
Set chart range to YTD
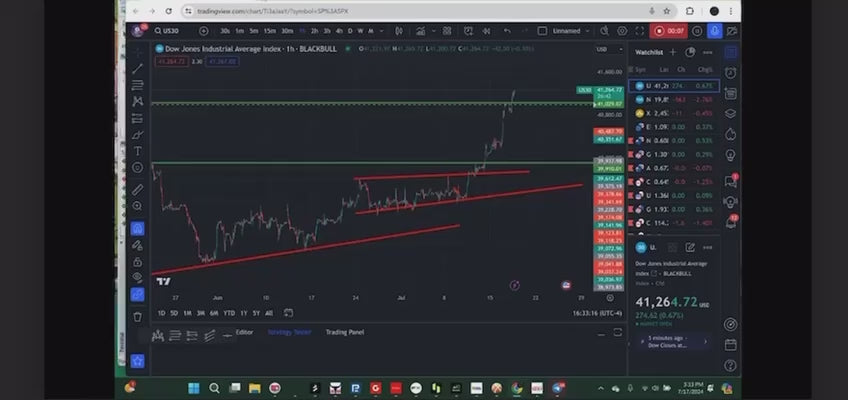click(x=229, y=313)
